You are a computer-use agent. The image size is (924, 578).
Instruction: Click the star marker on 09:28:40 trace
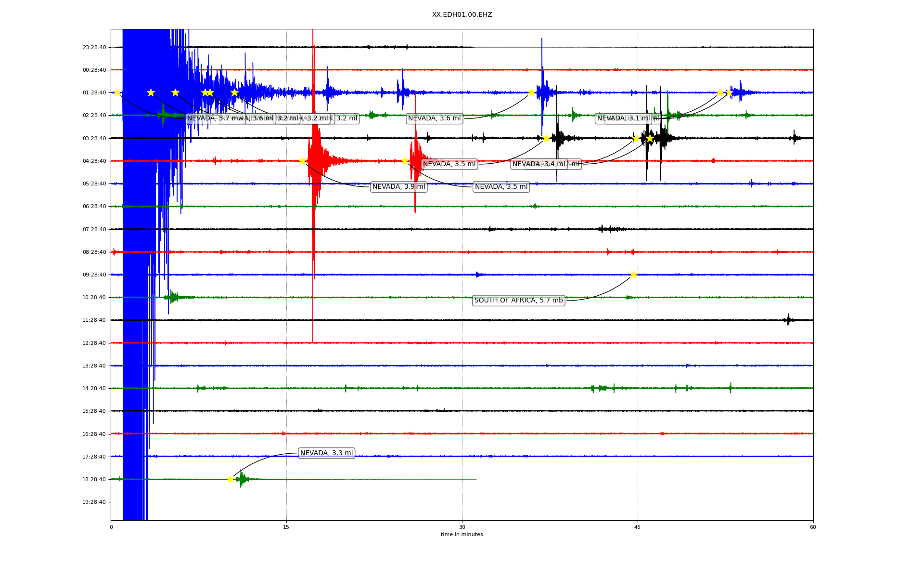633,275
